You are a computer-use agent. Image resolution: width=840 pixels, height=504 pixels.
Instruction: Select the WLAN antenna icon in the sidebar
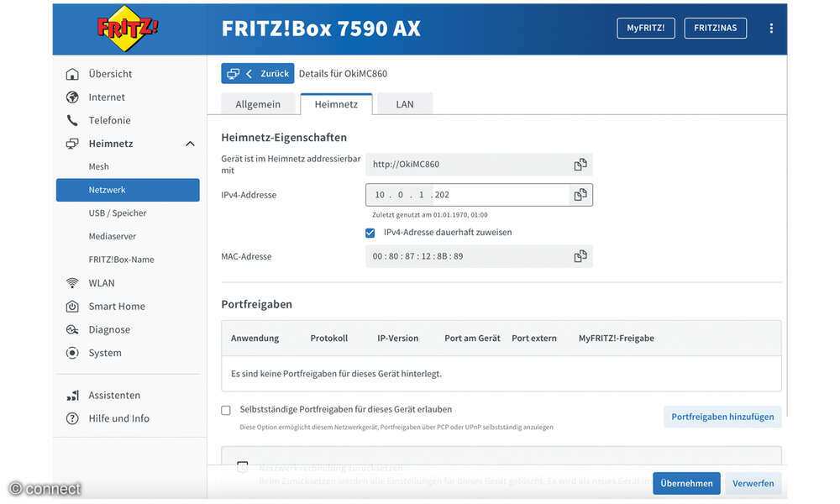click(x=71, y=282)
